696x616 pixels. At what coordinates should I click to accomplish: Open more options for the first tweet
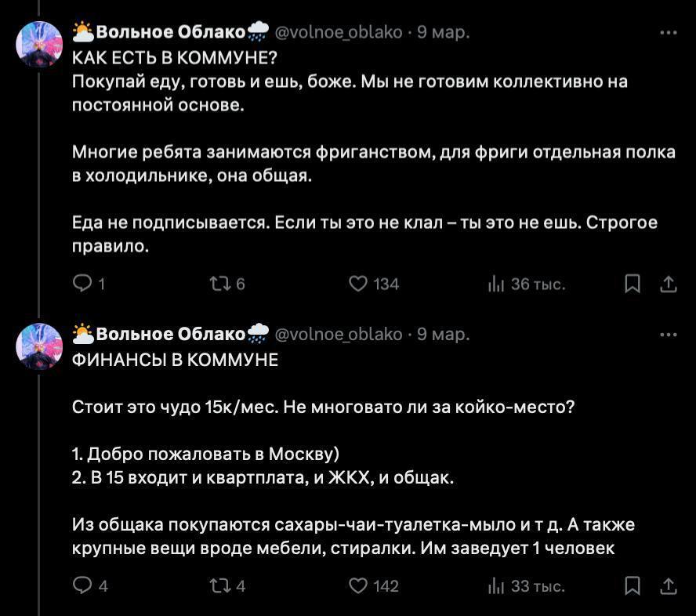tap(669, 32)
